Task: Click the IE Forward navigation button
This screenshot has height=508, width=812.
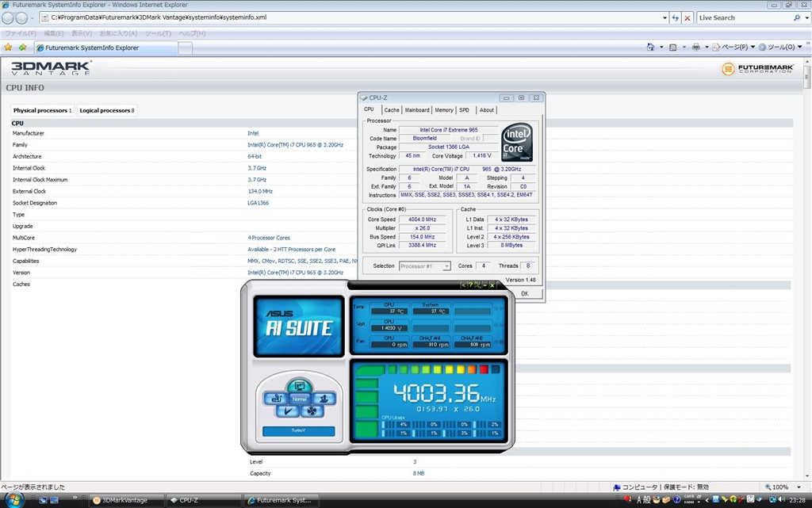Action: coord(21,18)
